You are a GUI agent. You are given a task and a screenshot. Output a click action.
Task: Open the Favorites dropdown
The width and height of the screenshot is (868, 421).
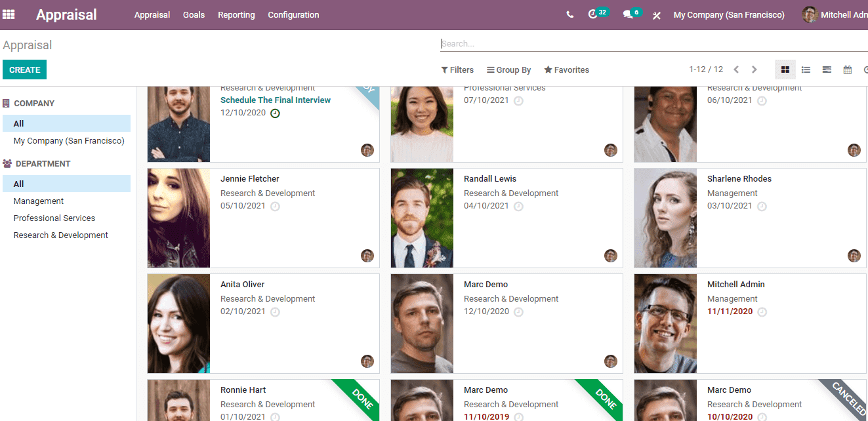567,70
